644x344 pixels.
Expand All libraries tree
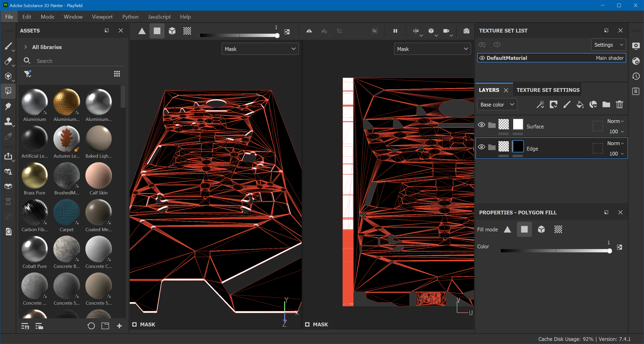(25, 47)
